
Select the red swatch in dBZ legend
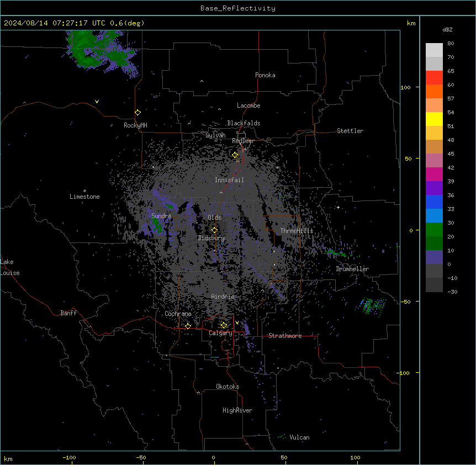pos(434,77)
